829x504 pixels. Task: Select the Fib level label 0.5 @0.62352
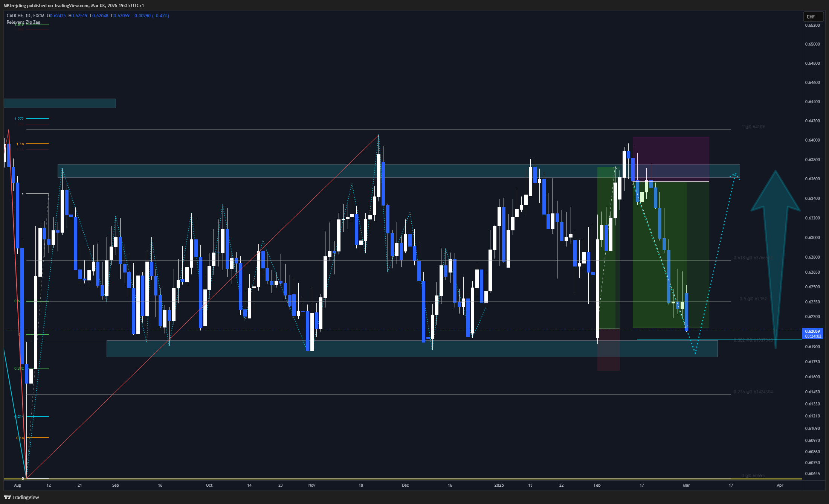point(753,299)
